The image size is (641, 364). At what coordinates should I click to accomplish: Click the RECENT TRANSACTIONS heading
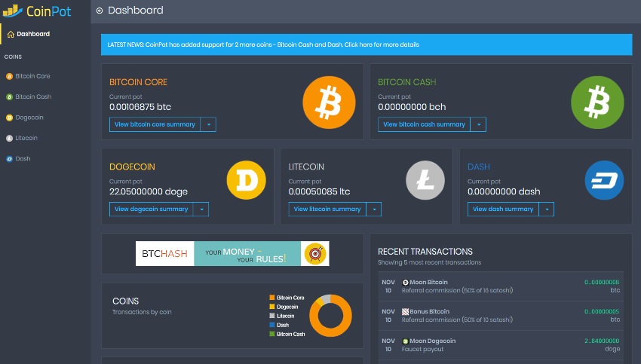click(425, 252)
